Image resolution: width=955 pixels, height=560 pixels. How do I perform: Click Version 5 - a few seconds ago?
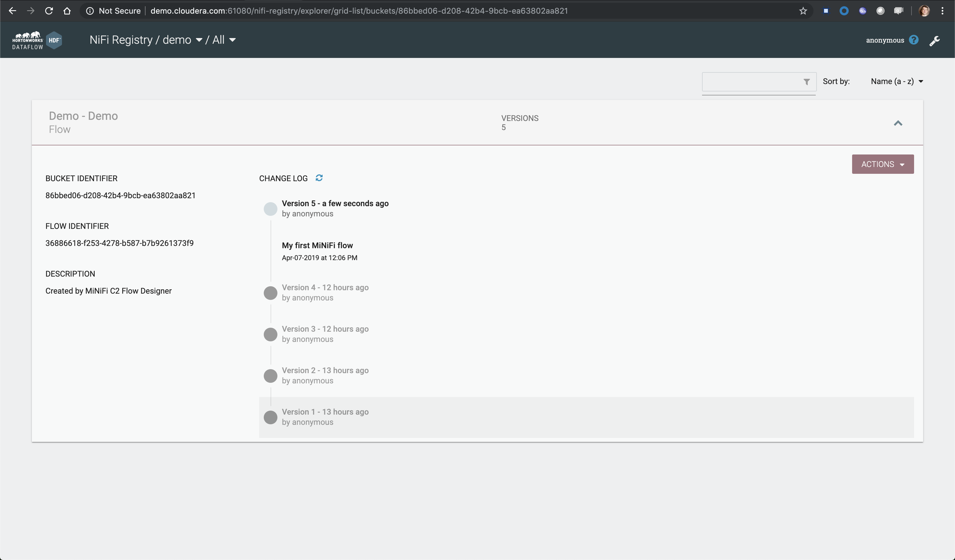click(335, 203)
